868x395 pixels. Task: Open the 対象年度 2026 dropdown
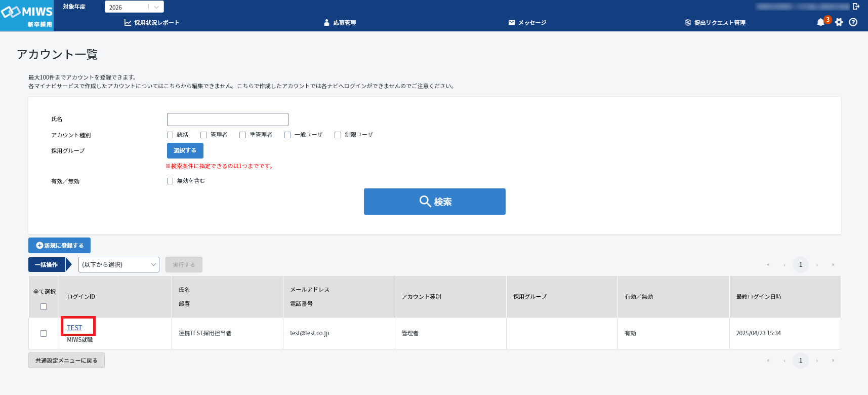pos(134,7)
